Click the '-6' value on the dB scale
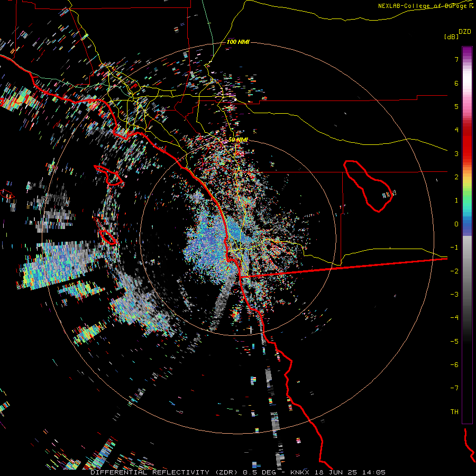Viewport: 476px width, 476px height. click(x=454, y=365)
